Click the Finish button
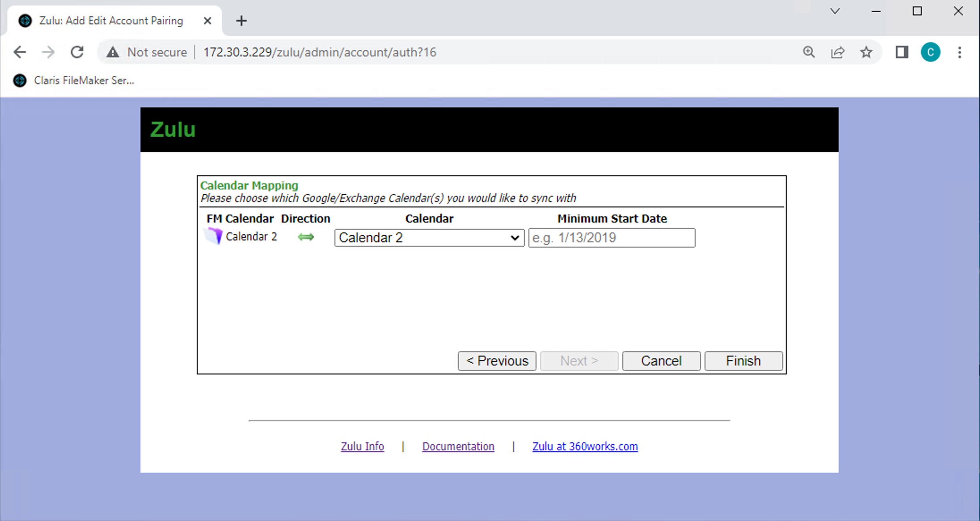This screenshot has width=980, height=521. click(x=743, y=361)
